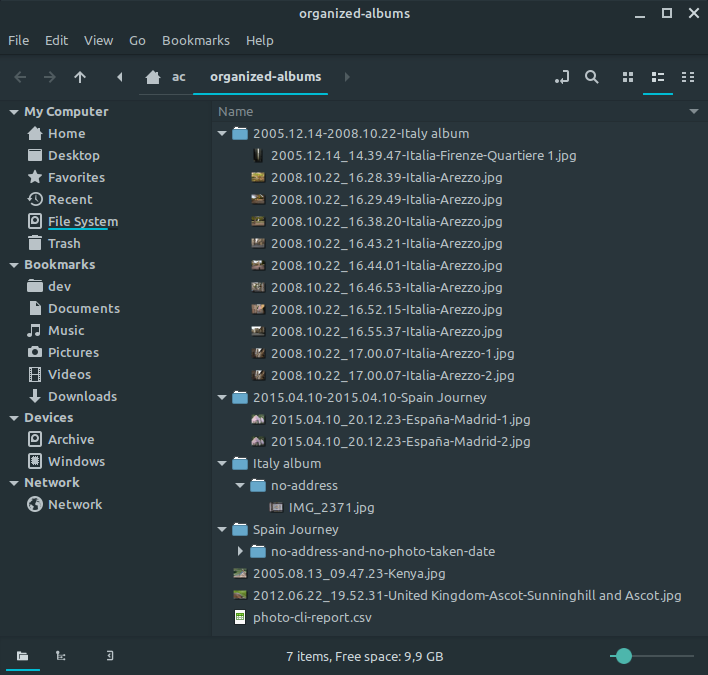Click the path bar right scroll arrow

(x=347, y=77)
